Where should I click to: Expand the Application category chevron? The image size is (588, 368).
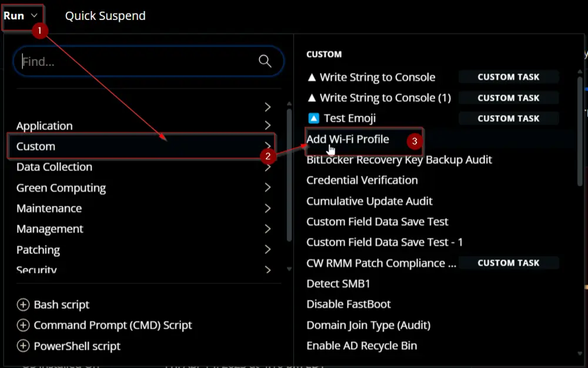(268, 125)
